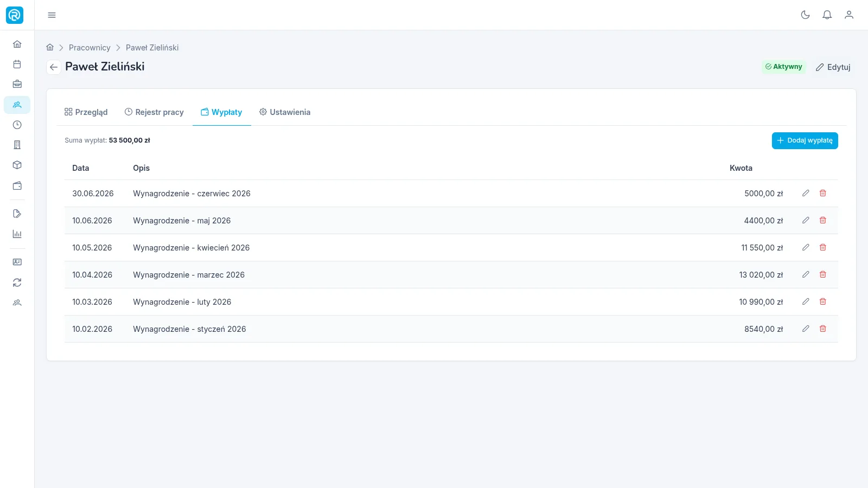Delete the Wynagrodzenie - styczeń 2026 payment
This screenshot has height=488, width=868.
[822, 329]
